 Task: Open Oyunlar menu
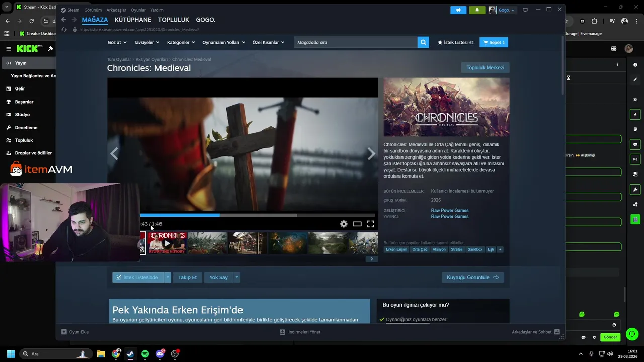pyautogui.click(x=138, y=10)
